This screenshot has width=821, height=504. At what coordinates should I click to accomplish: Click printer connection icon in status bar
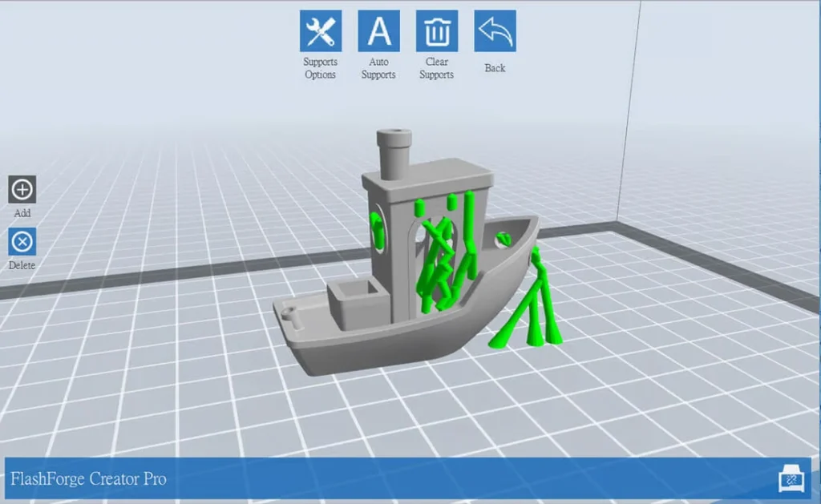(x=791, y=478)
